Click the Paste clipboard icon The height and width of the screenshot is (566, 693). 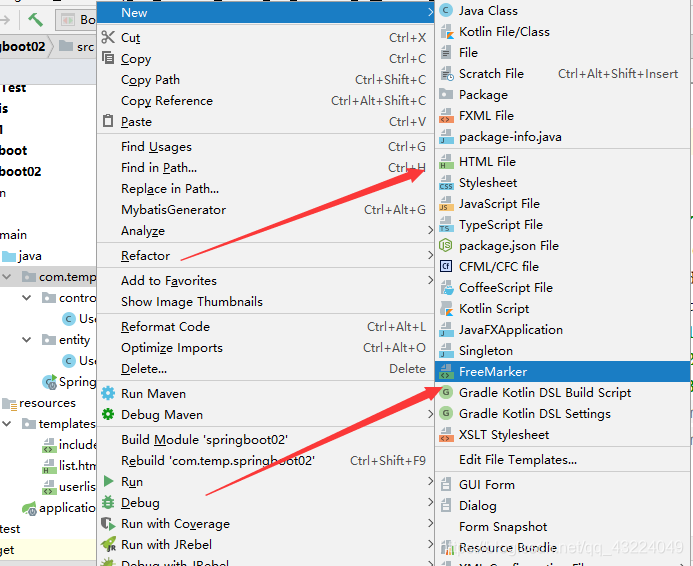(x=108, y=121)
